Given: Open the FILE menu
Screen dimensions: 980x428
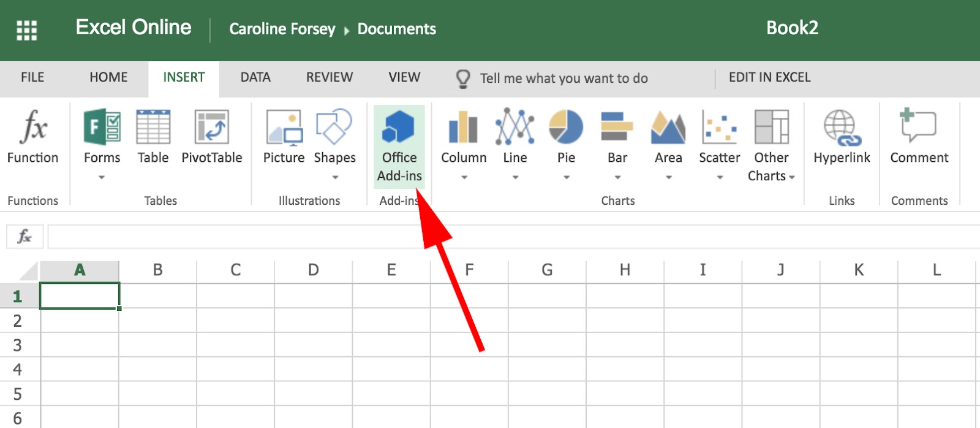Looking at the screenshot, I should [x=32, y=77].
